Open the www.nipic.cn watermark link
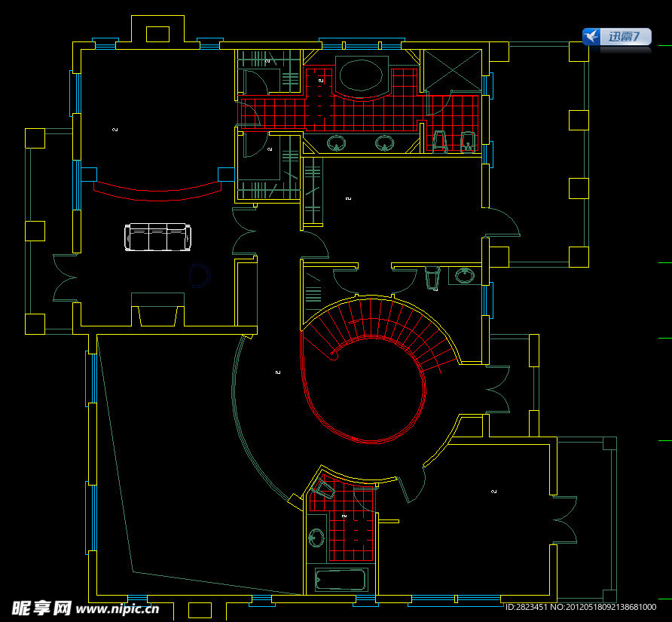The width and height of the screenshot is (672, 622). tap(118, 608)
